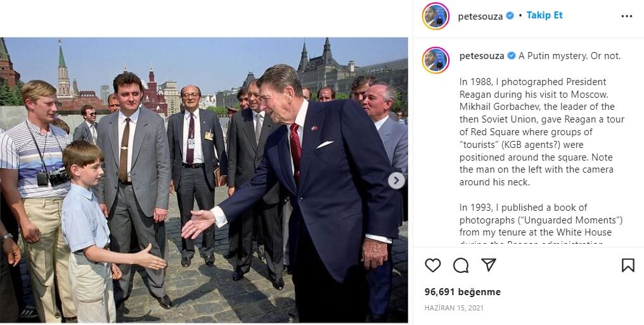Share the post using the paper plane icon
Viewport: 644px width, 325px height.
[489, 265]
